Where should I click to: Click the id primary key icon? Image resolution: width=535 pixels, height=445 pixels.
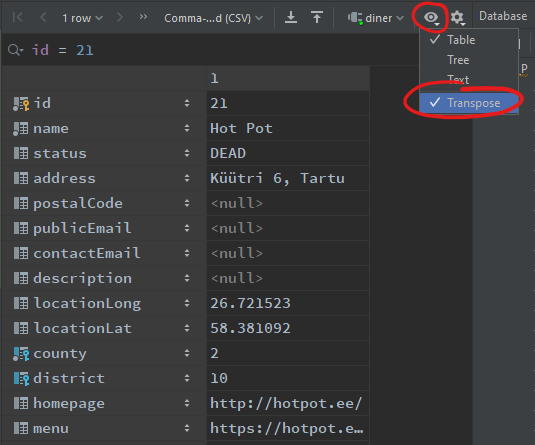[x=21, y=104]
